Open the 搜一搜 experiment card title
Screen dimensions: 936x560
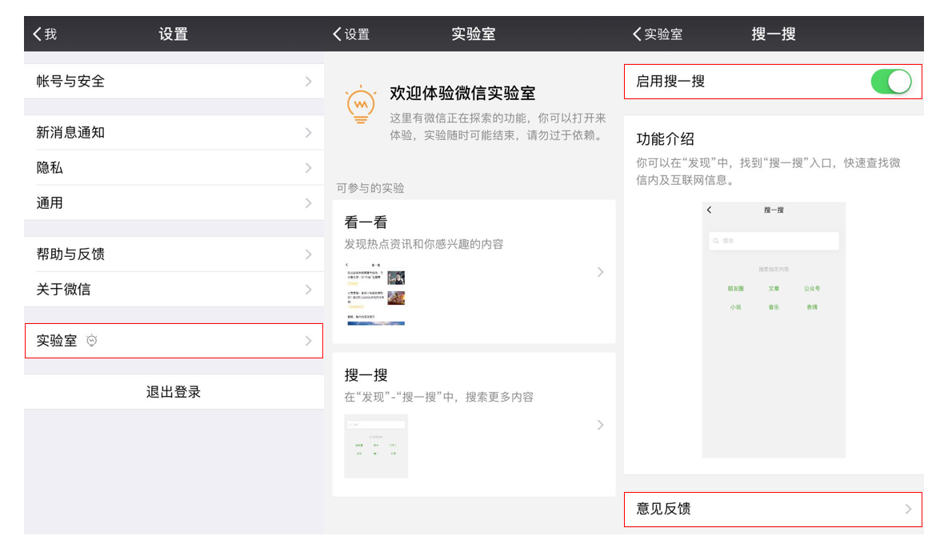point(366,375)
